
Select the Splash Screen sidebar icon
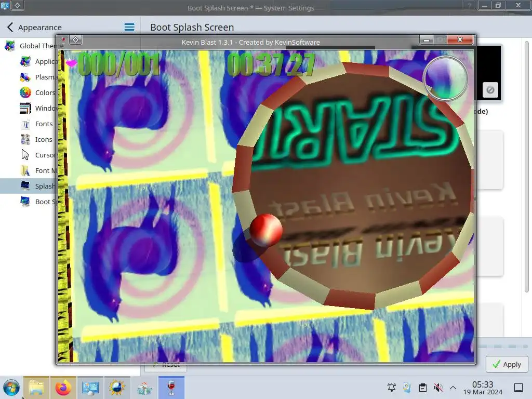tap(25, 186)
